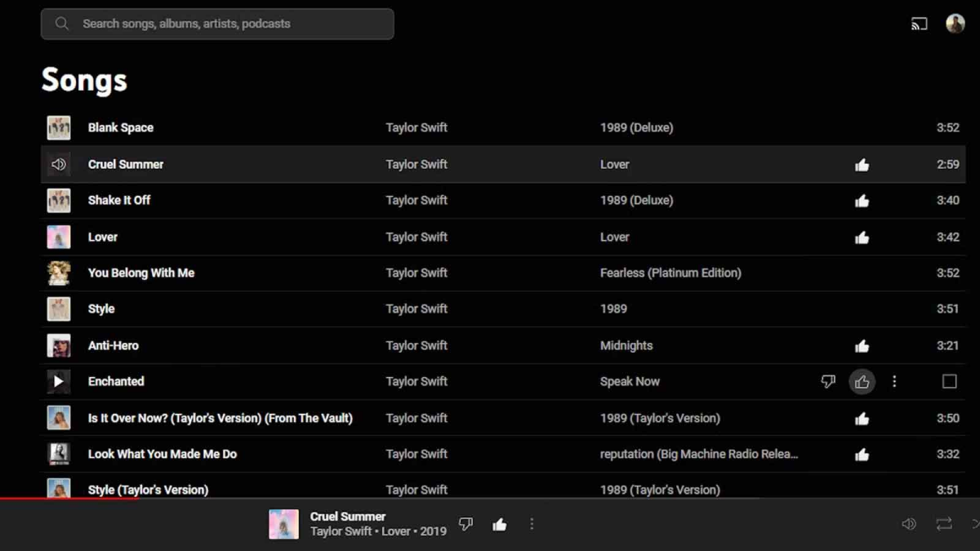Open Taylor Swift artist link on Blank Space row
The height and width of the screenshot is (551, 980).
click(x=416, y=127)
